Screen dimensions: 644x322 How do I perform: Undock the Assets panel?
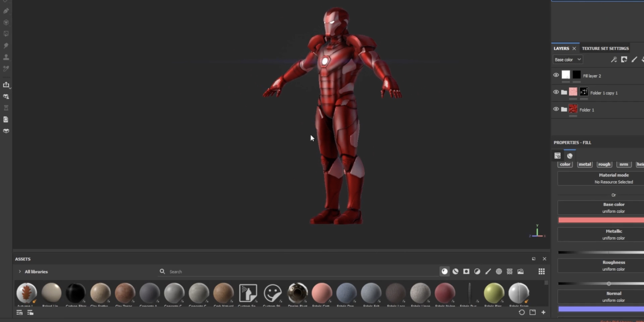[533, 259]
